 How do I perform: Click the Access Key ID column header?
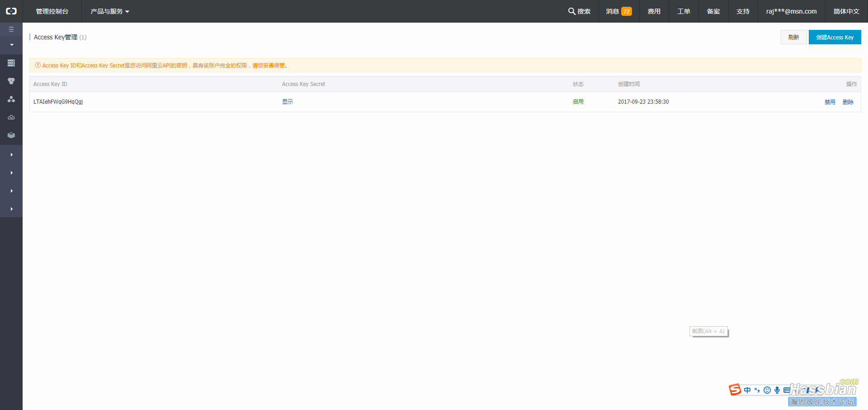(50, 84)
